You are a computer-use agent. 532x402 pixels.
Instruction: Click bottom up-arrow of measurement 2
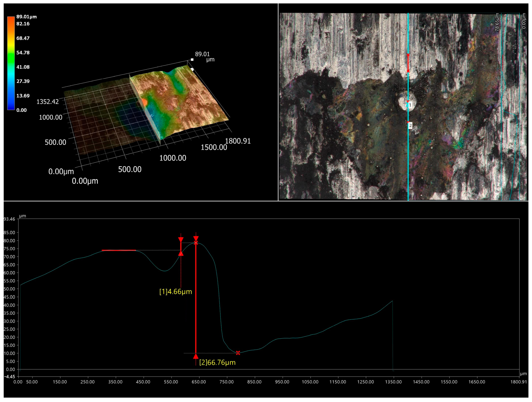tap(196, 356)
